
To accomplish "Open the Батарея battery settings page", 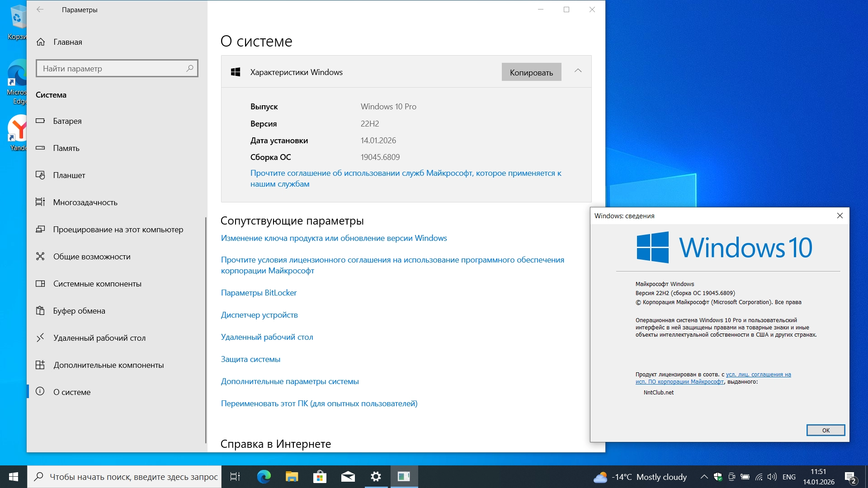I will click(x=67, y=121).
